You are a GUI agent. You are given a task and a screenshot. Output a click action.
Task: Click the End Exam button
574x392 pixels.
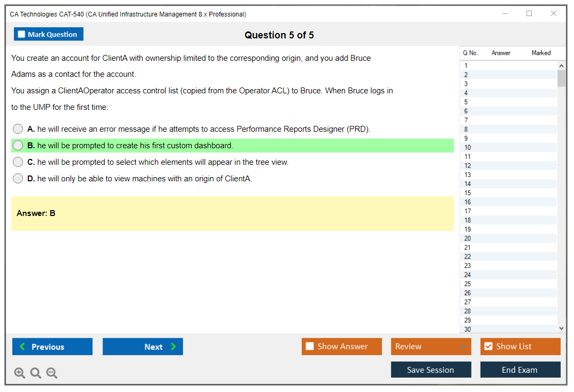click(x=520, y=370)
